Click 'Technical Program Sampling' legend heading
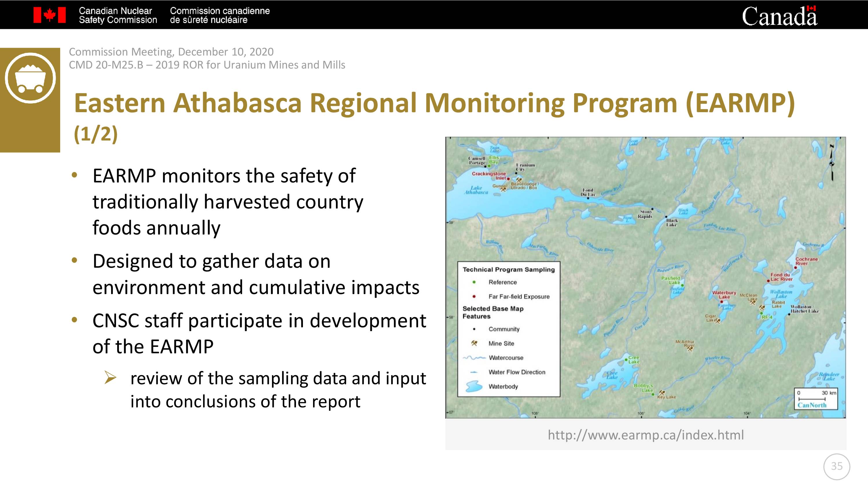The image size is (868, 488). pyautogui.click(x=508, y=269)
